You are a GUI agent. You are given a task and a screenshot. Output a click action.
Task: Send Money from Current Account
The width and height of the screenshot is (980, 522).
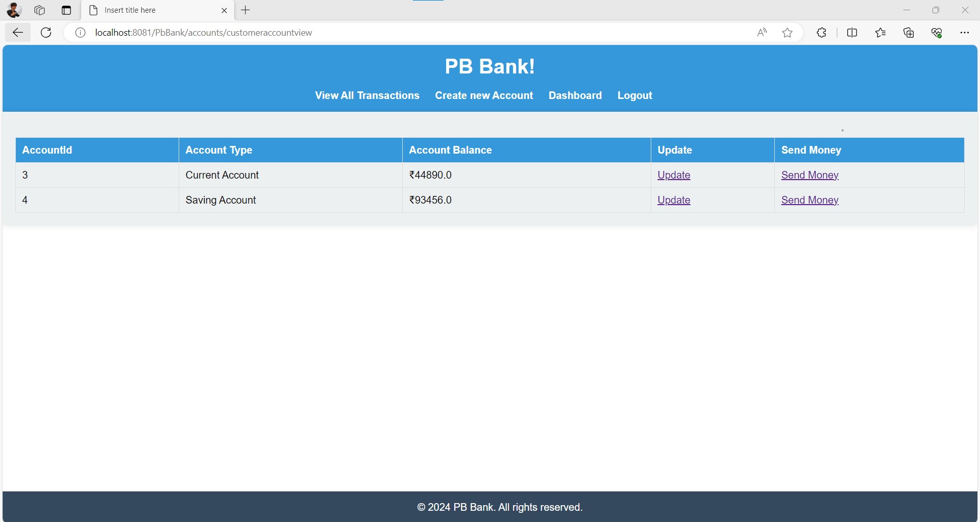pyautogui.click(x=810, y=175)
